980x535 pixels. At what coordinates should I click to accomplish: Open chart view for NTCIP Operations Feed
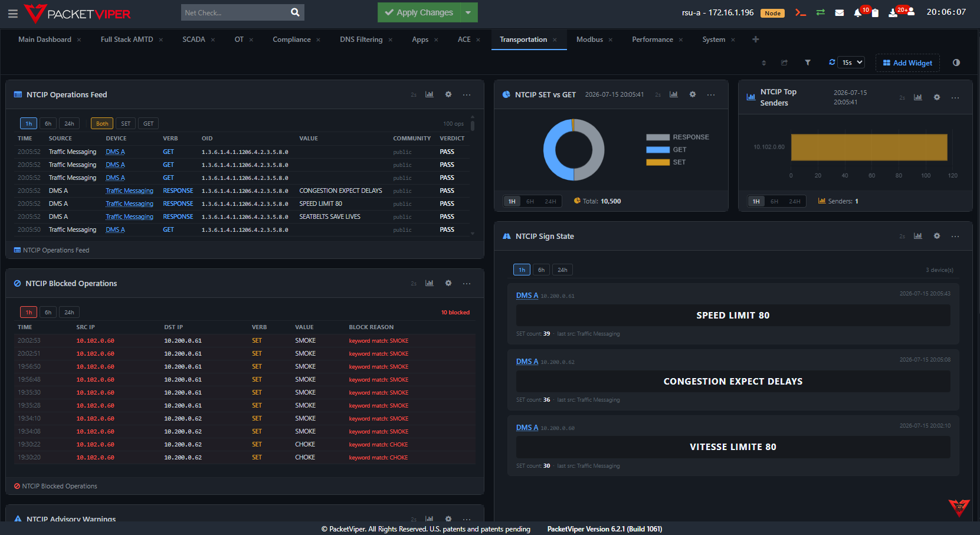click(x=430, y=94)
